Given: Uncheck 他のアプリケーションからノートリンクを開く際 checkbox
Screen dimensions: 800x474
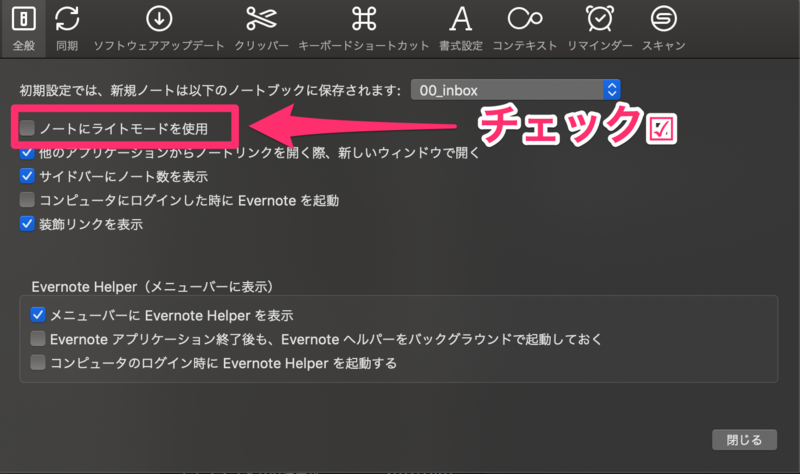Looking at the screenshot, I should [27, 152].
